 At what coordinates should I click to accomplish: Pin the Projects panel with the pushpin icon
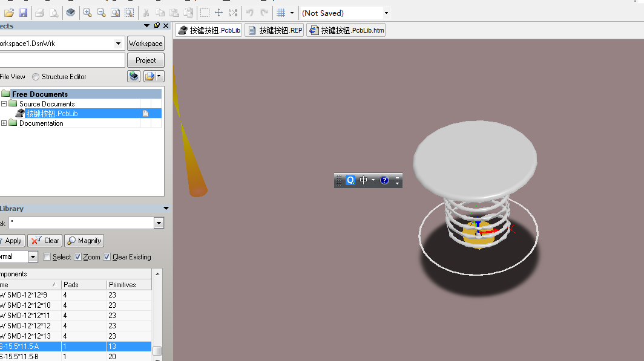157,25
